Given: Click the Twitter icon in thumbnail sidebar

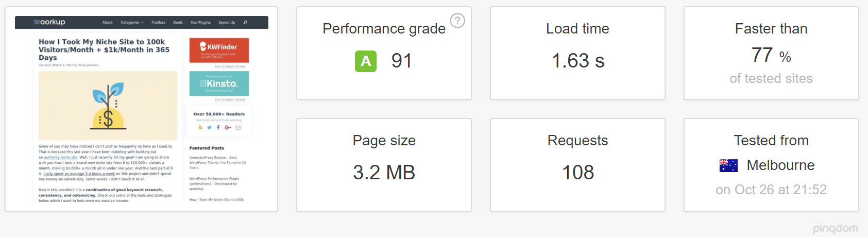Looking at the screenshot, I should [209, 127].
